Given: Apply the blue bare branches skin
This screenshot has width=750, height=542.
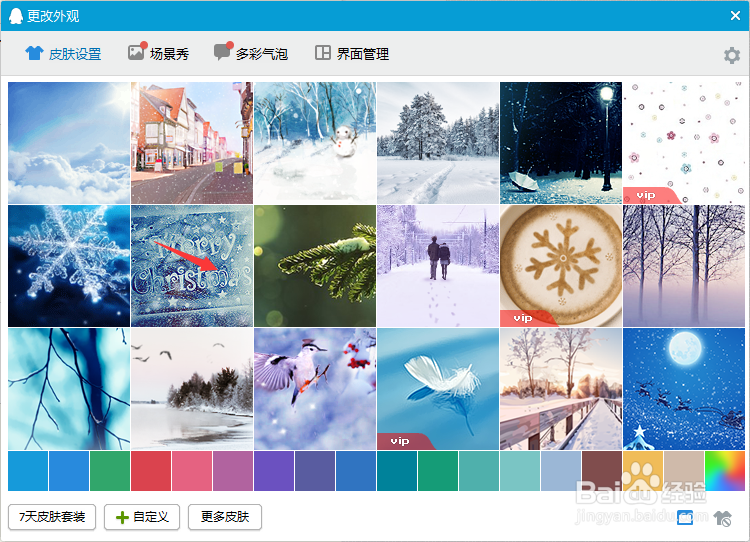Looking at the screenshot, I should click(x=69, y=389).
